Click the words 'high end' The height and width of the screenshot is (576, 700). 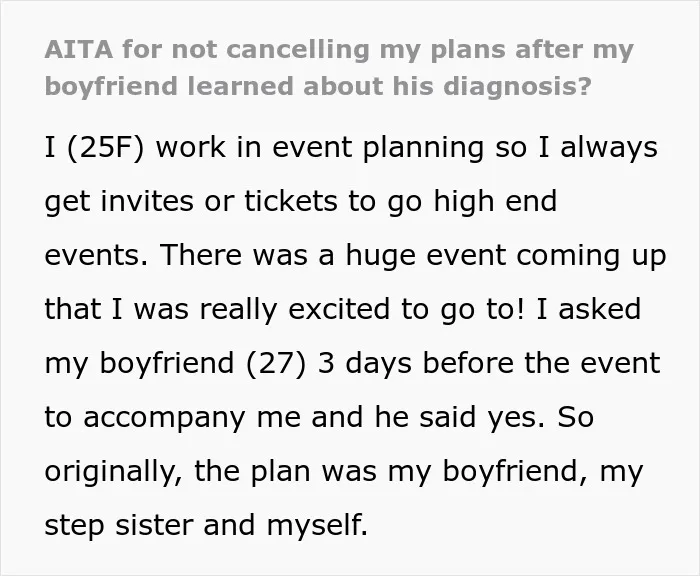(x=495, y=201)
